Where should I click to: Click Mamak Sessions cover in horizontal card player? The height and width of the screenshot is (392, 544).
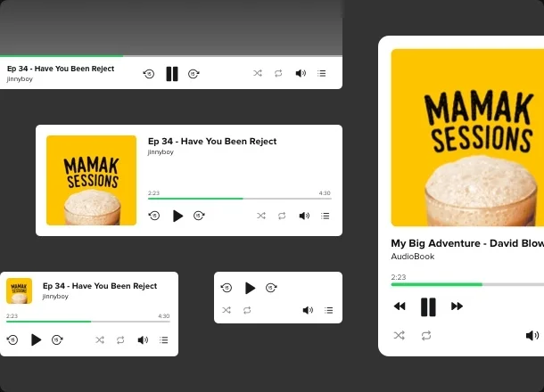(x=91, y=180)
